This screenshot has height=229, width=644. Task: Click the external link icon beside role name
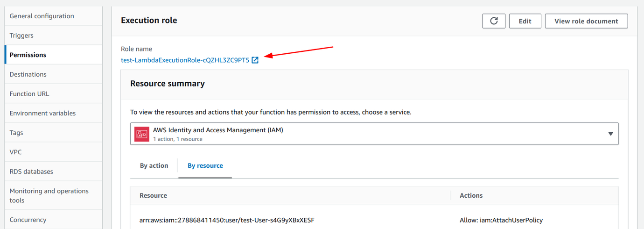(x=255, y=60)
